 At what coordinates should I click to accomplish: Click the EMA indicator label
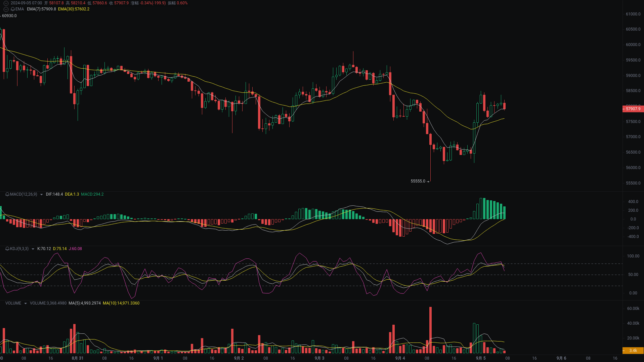tap(19, 9)
